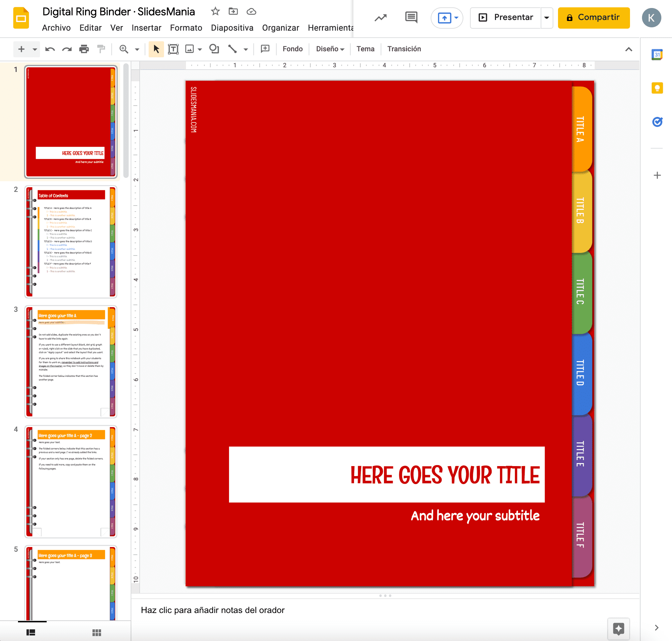
Task: Click the Compartir button
Action: click(594, 17)
